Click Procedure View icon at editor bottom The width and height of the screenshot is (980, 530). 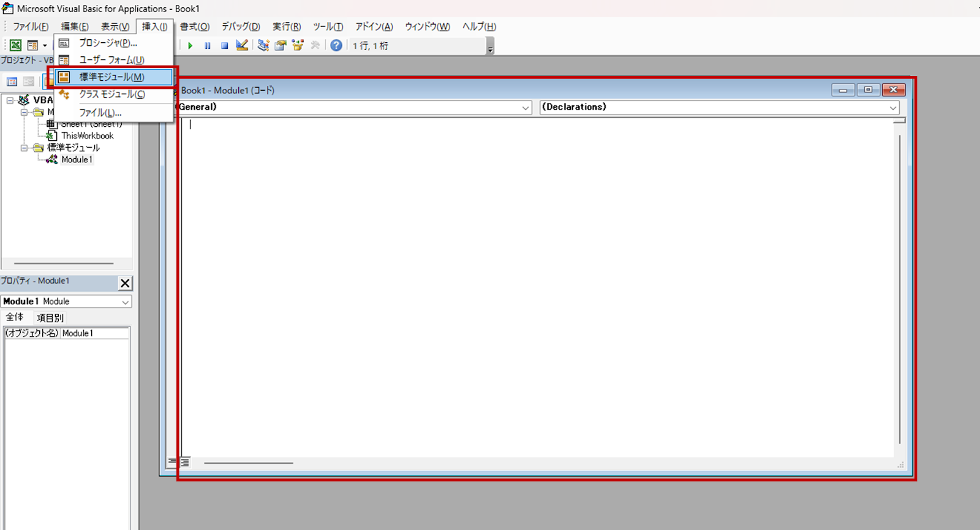[172, 463]
